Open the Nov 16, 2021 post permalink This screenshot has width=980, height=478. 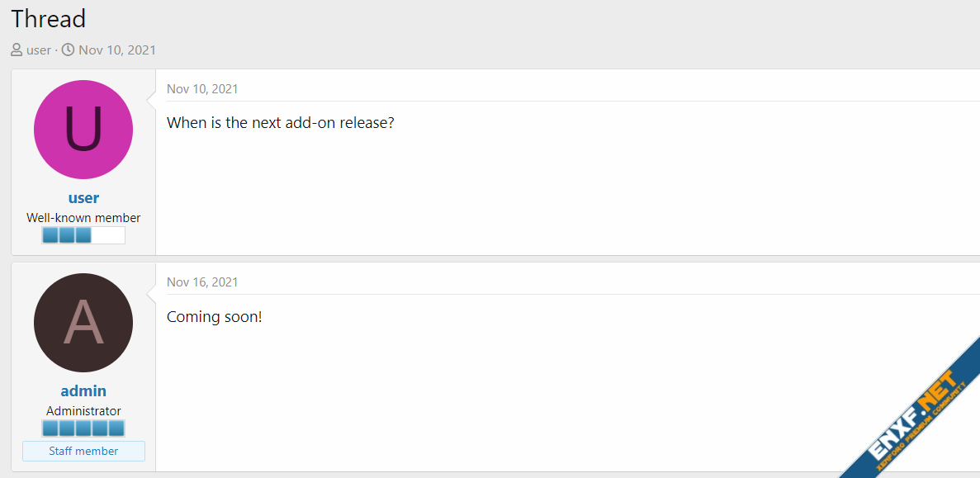point(202,282)
